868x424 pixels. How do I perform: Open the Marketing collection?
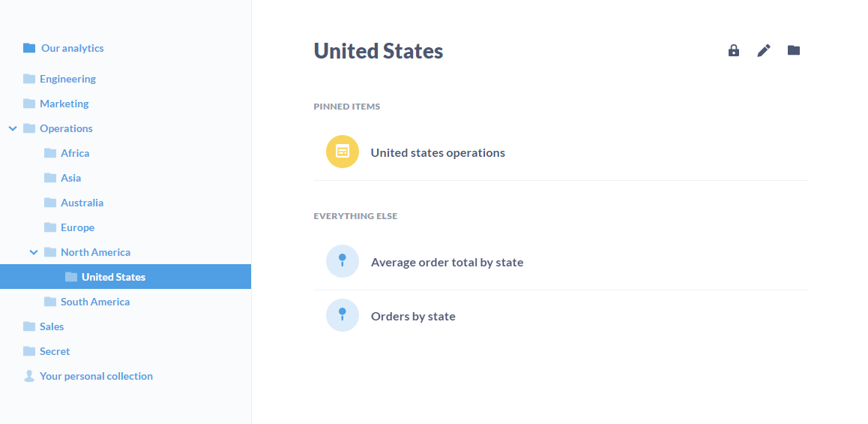tap(64, 104)
